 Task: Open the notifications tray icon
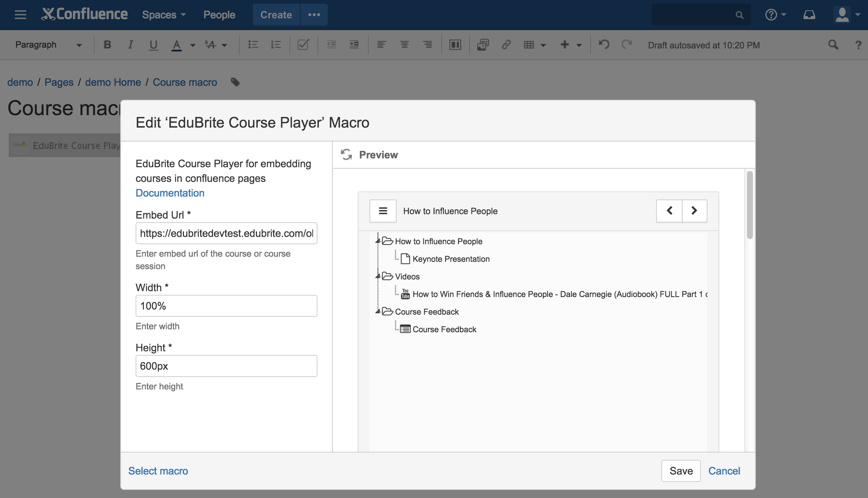tap(809, 15)
